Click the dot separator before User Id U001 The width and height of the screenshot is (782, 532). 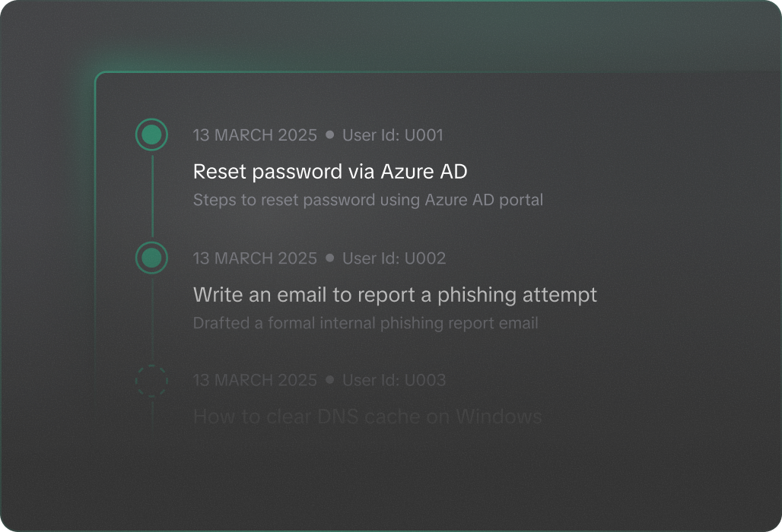tap(329, 135)
